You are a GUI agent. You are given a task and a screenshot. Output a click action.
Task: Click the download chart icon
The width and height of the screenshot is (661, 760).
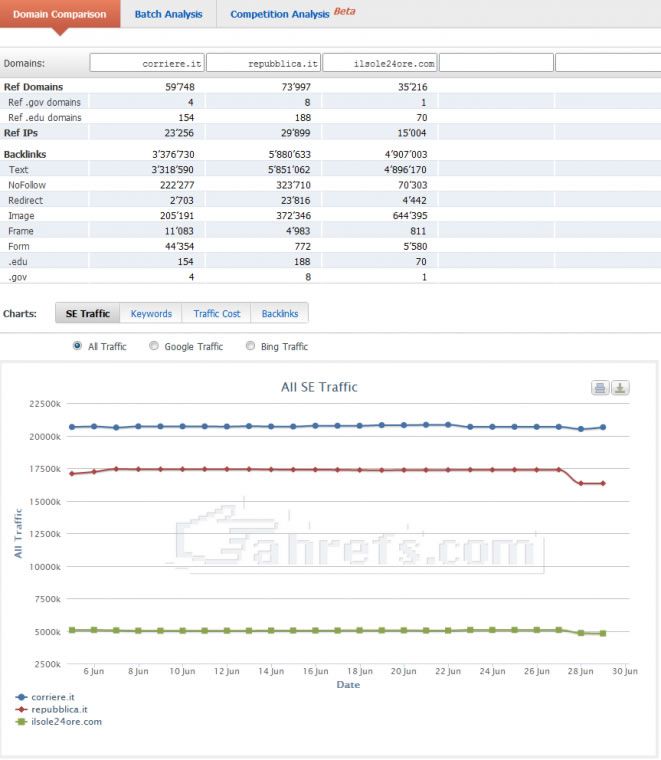(x=620, y=388)
